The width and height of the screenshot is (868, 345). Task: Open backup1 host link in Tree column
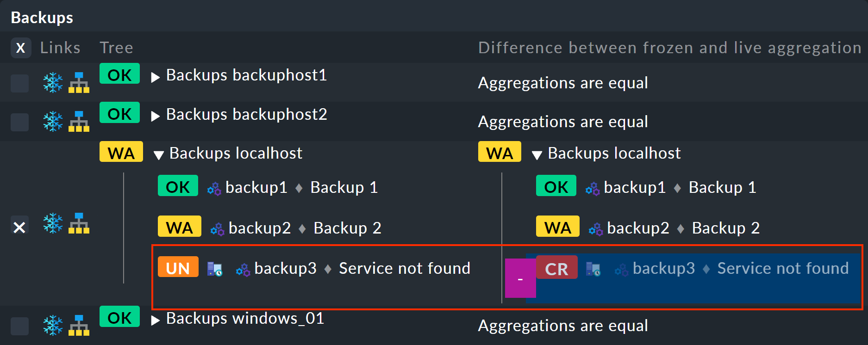pos(256,187)
